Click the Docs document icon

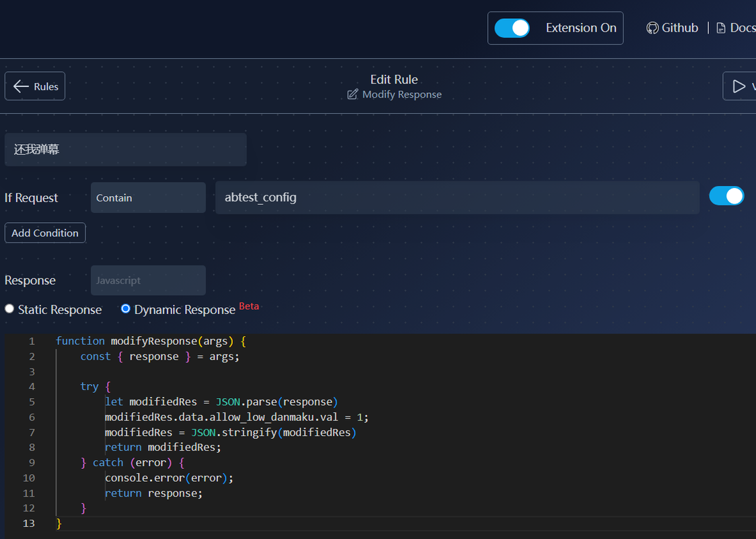721,28
